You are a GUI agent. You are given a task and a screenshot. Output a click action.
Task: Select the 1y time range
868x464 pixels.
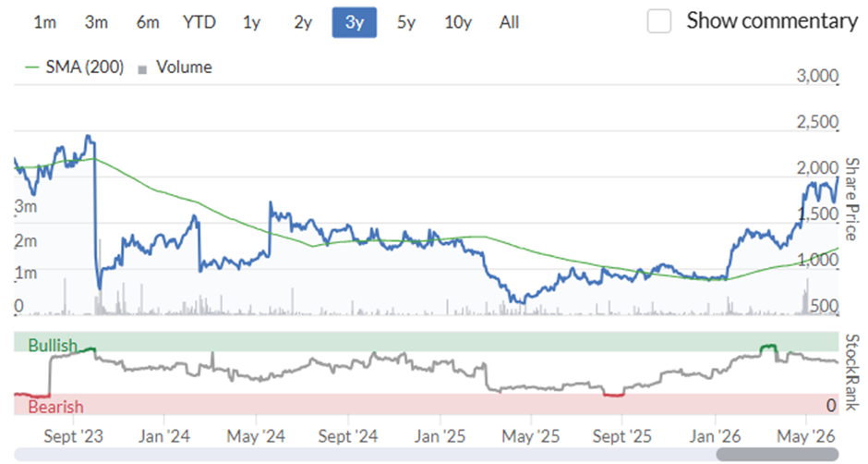251,23
